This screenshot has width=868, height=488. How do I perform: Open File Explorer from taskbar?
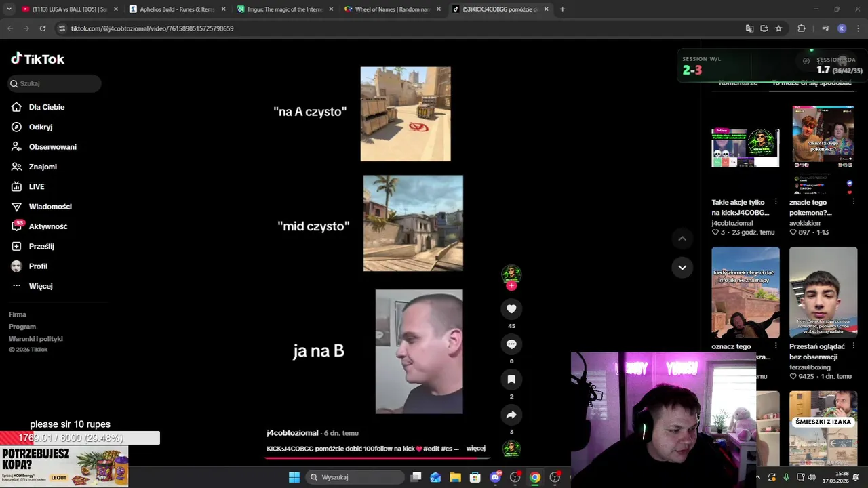click(455, 477)
